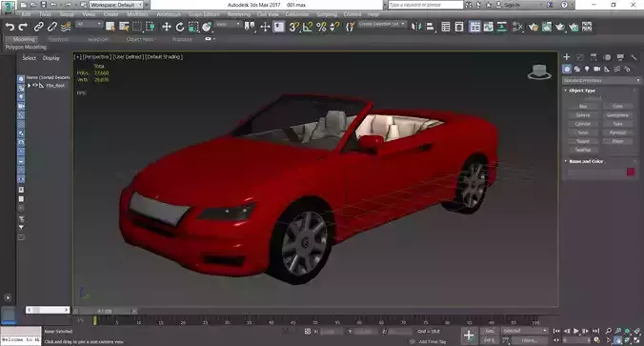Expand the Fbx_Root tree node

30,86
